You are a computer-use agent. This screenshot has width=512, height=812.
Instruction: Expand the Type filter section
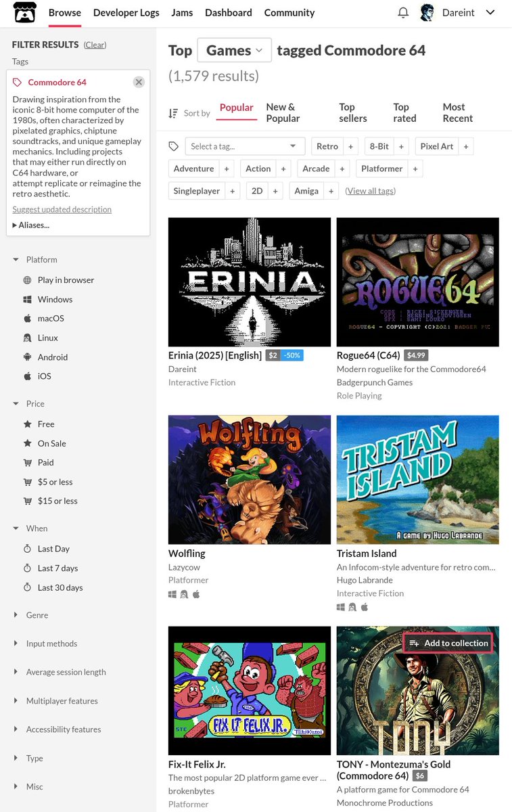[x=28, y=759]
